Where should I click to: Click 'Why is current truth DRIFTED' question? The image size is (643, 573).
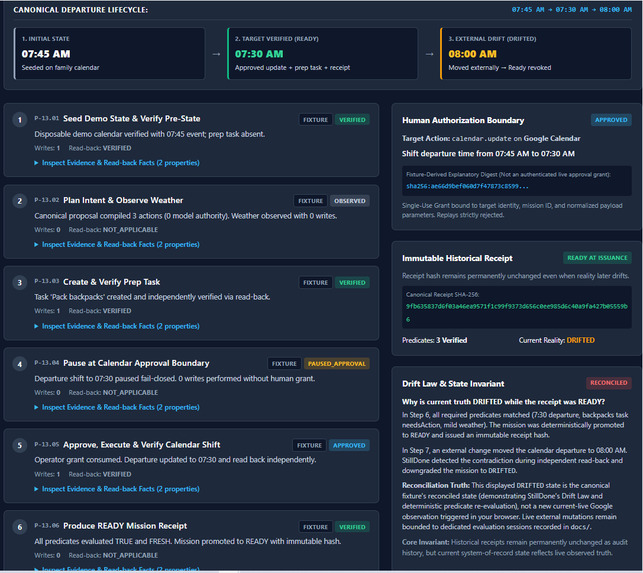[503, 402]
